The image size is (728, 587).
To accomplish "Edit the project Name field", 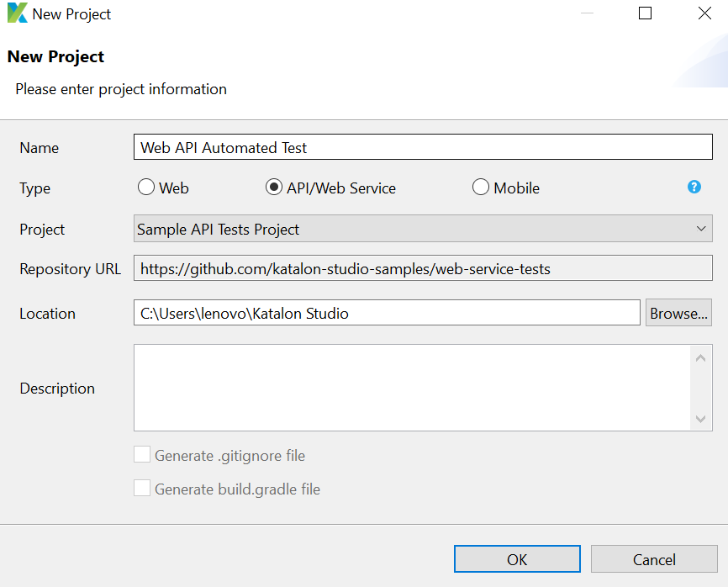I will tap(422, 145).
